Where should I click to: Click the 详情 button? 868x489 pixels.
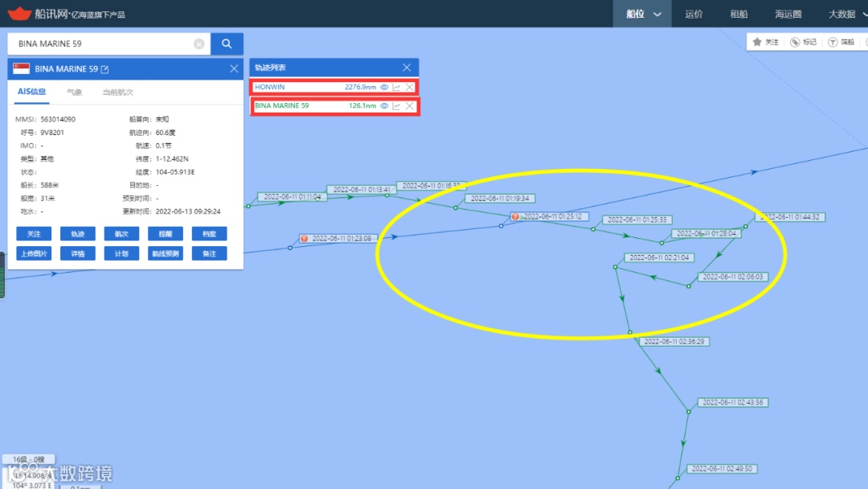[x=77, y=253]
